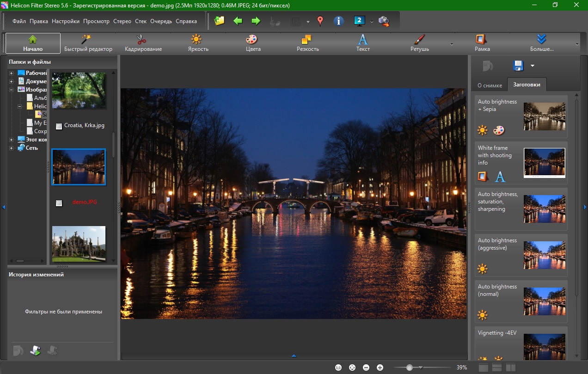Collapse left panel with blue arrow
Image resolution: width=588 pixels, height=374 pixels.
(4, 207)
